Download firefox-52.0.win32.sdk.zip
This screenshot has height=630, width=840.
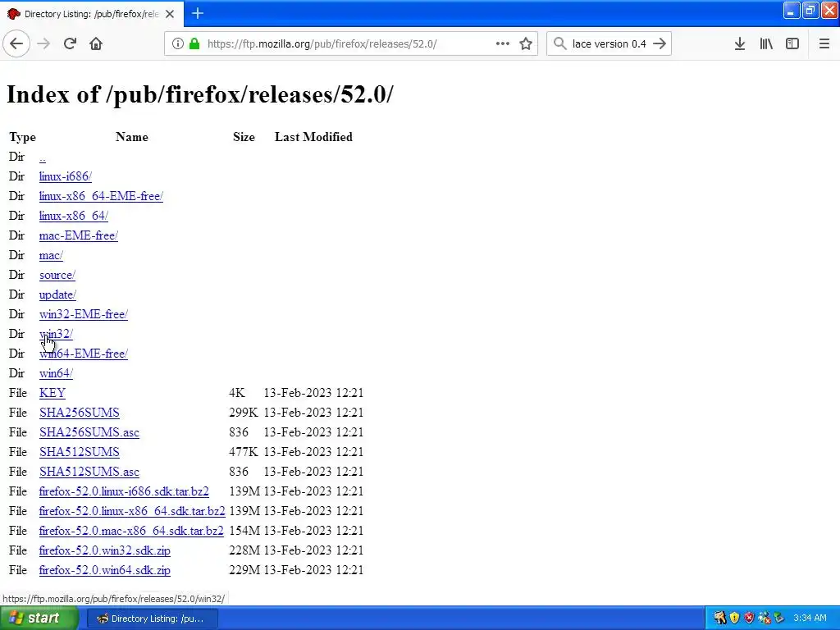[x=104, y=550]
